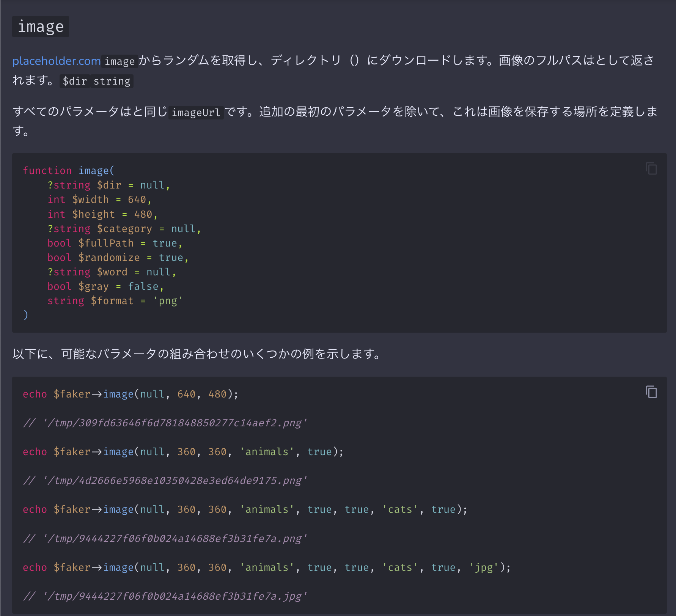Click the echo line ending "'cats', true);"
676x616 pixels.
[245, 509]
